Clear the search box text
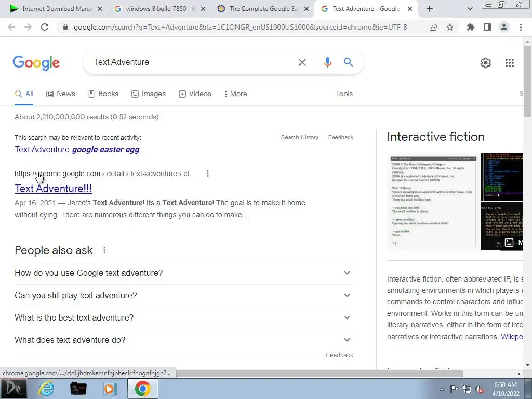 tap(302, 62)
